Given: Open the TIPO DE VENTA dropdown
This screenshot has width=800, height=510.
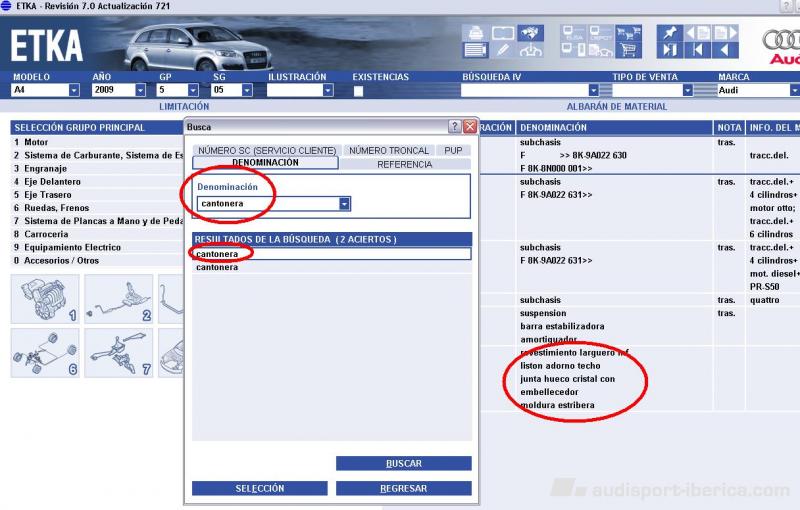Looking at the screenshot, I should click(x=687, y=90).
